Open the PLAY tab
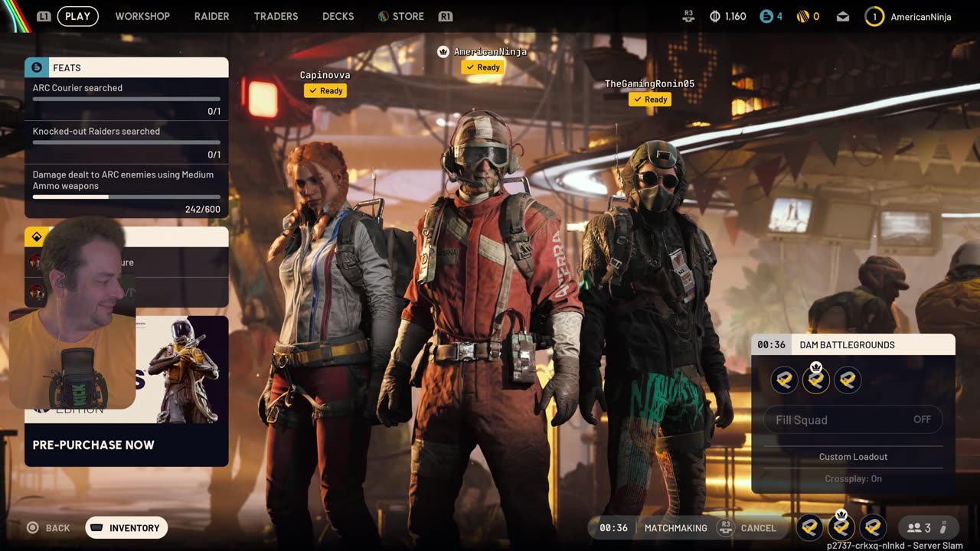This screenshot has width=980, height=551. click(x=77, y=16)
